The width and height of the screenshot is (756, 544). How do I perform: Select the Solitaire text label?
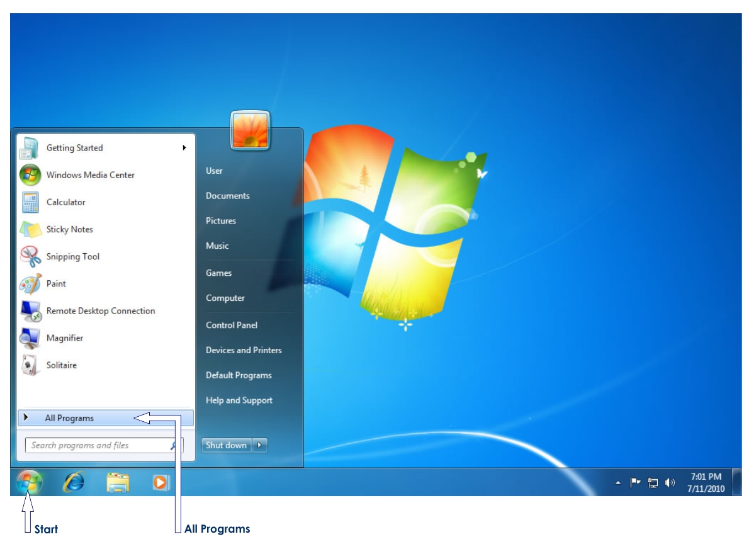(x=62, y=365)
